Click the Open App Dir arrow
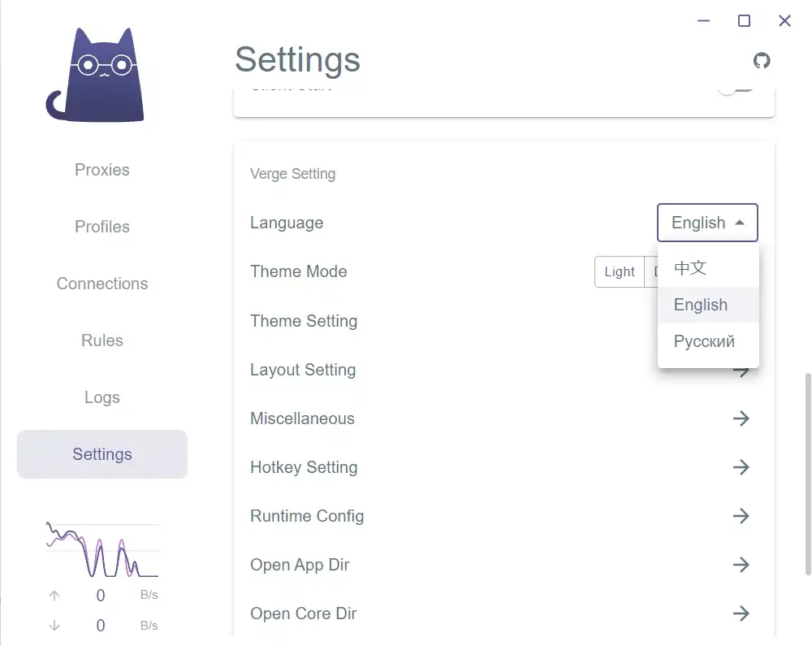This screenshot has height=646, width=812. click(741, 565)
